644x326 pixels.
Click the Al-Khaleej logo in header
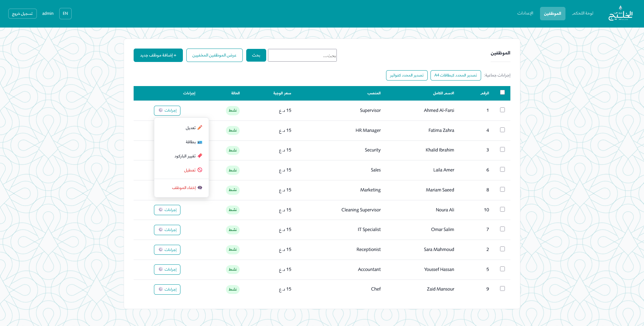pyautogui.click(x=621, y=13)
